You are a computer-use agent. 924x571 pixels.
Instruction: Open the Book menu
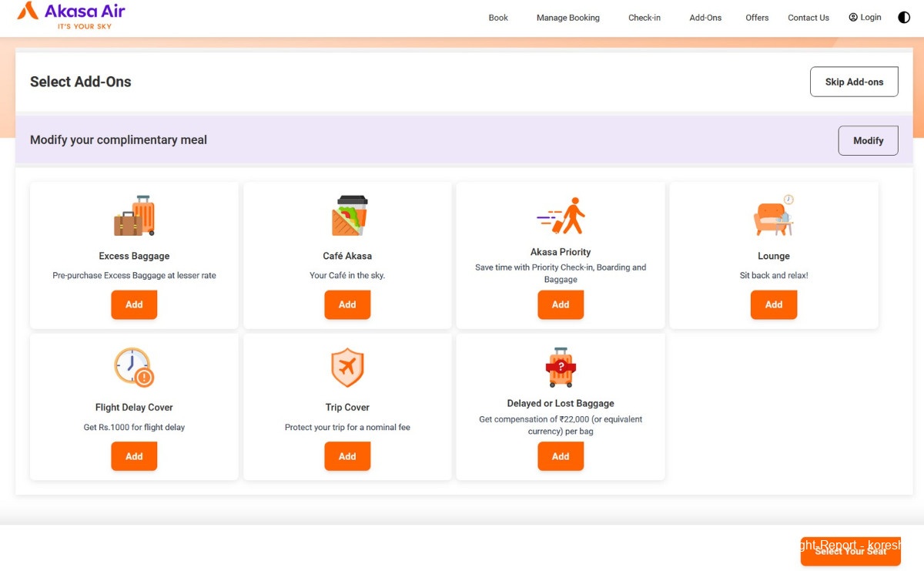[498, 18]
